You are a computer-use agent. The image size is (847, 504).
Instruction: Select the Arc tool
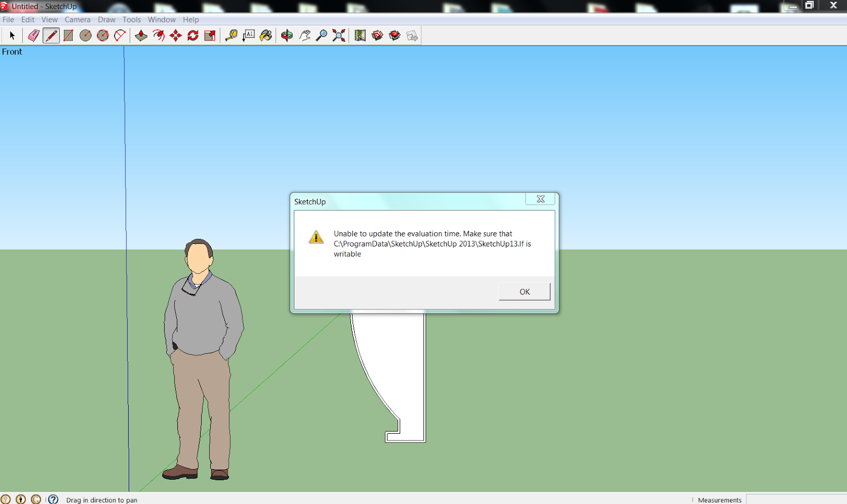point(120,35)
